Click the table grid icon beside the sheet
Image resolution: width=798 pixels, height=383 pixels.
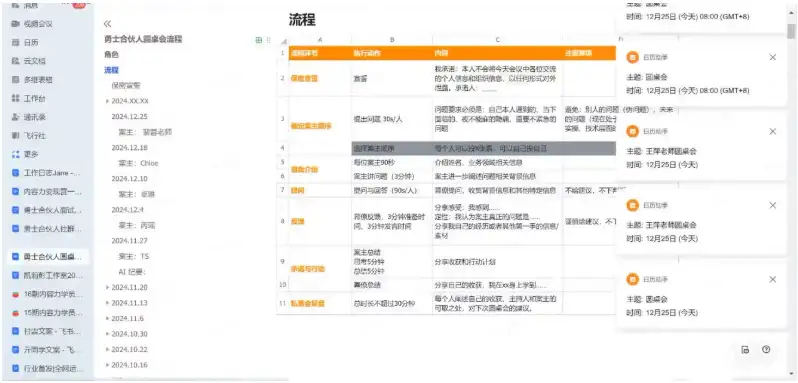click(259, 40)
